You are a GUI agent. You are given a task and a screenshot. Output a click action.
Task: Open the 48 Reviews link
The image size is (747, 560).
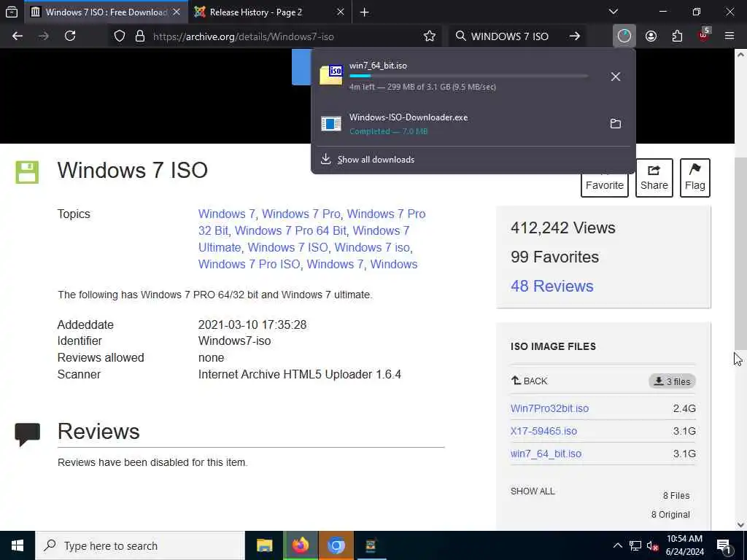coord(552,286)
